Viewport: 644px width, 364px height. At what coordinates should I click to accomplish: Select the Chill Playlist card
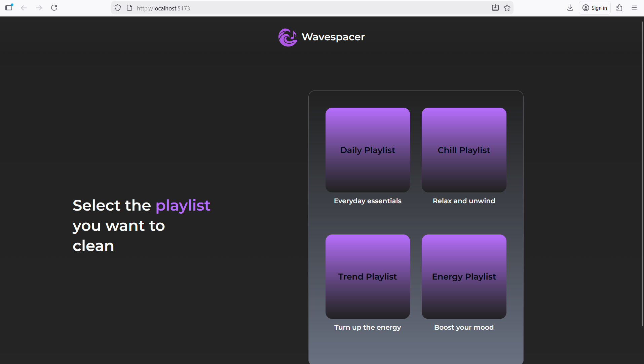point(464,150)
